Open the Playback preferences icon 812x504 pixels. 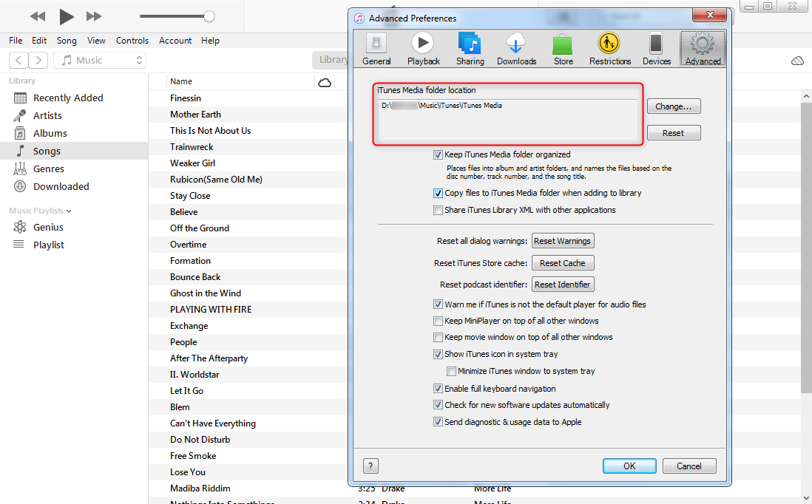click(x=423, y=49)
